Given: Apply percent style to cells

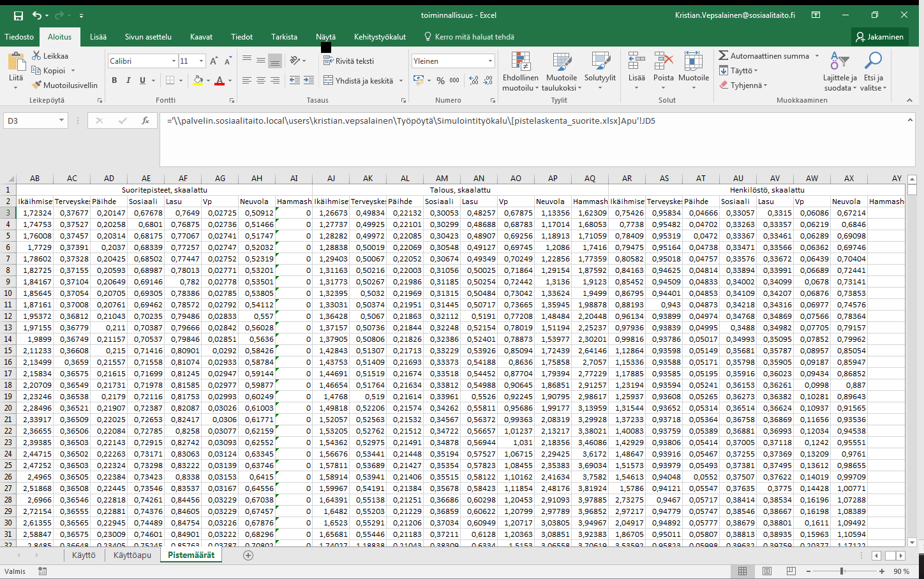Looking at the screenshot, I should click(440, 80).
